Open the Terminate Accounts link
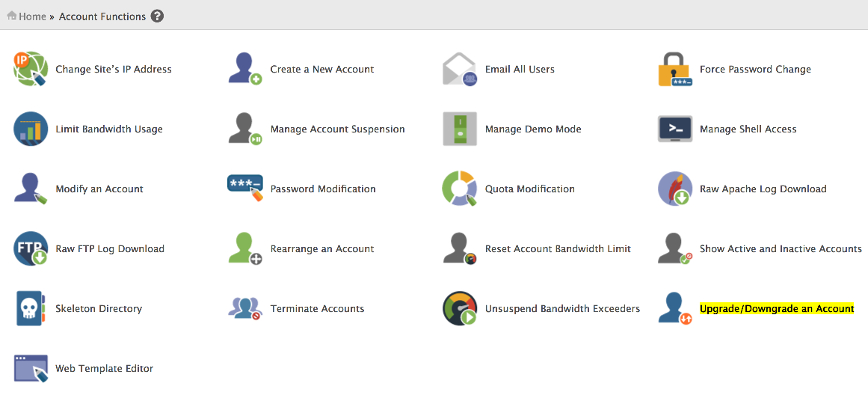Screen dimensions: 868x401 [x=317, y=308]
